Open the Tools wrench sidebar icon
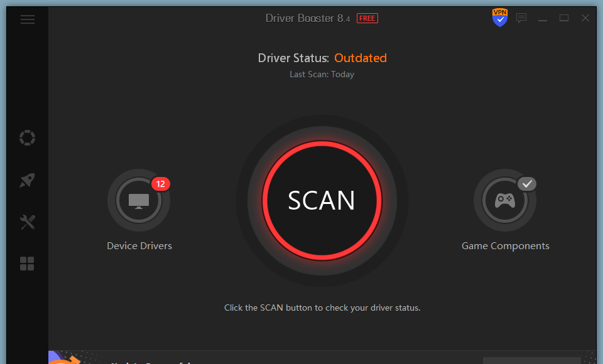The height and width of the screenshot is (364, 603). (27, 222)
